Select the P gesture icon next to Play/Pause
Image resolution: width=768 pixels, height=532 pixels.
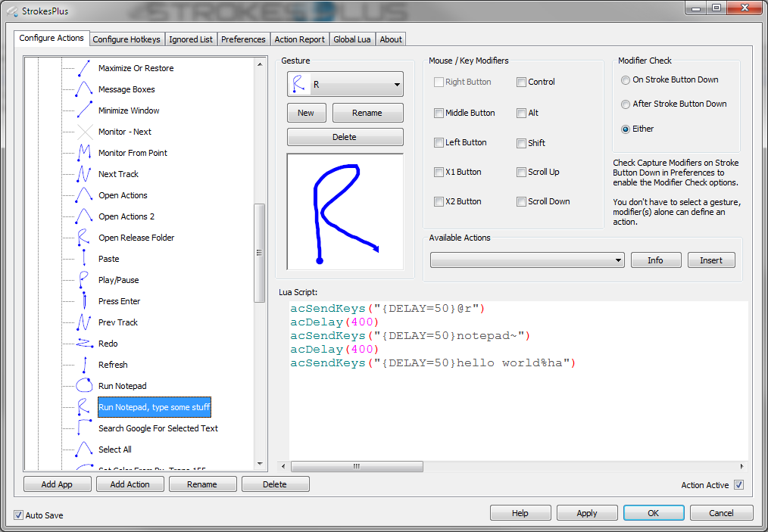84,280
